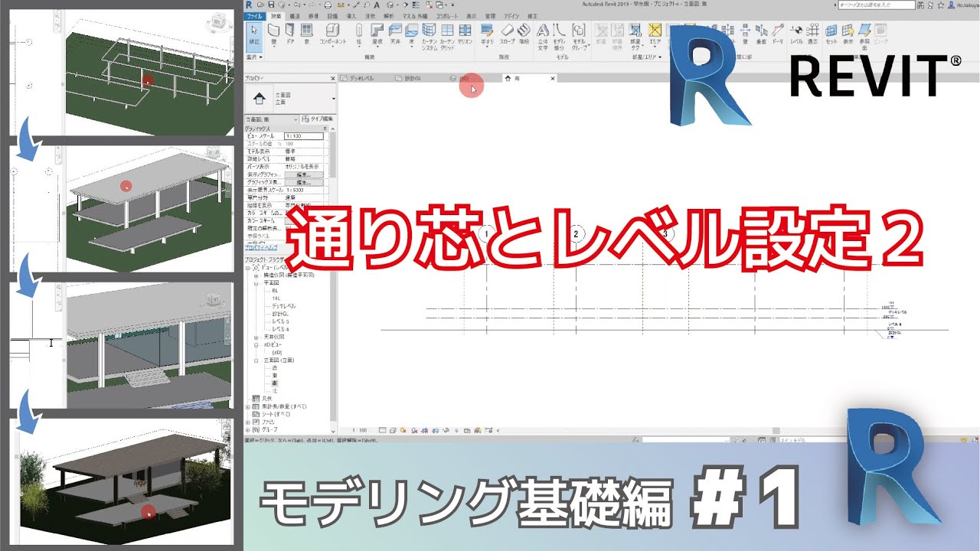Click the 編集 button for 表示/グラフィックス
The width and height of the screenshot is (980, 551).
pyautogui.click(x=302, y=174)
